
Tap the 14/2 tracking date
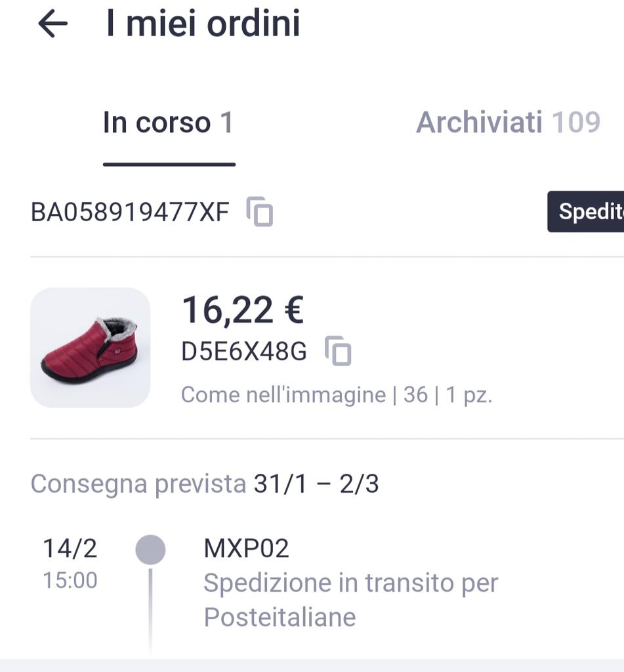[70, 548]
